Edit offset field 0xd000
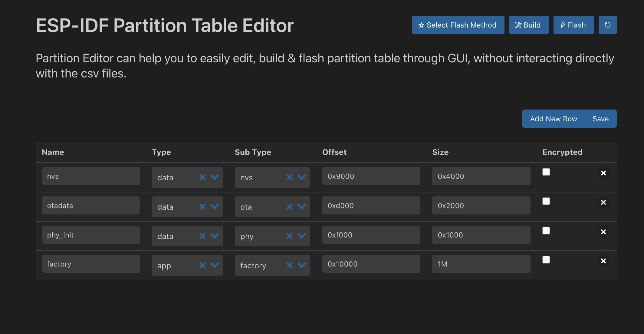644x334 pixels. click(371, 205)
